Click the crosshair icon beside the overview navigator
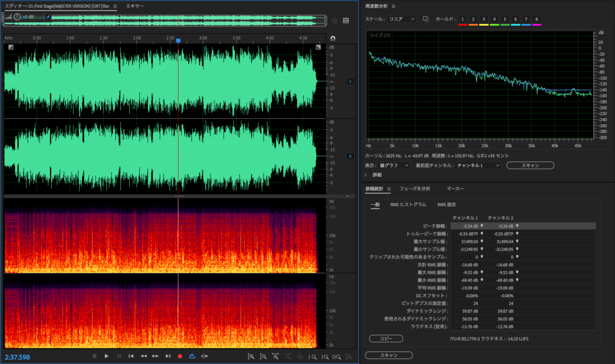The height and width of the screenshot is (364, 615). [x=334, y=21]
